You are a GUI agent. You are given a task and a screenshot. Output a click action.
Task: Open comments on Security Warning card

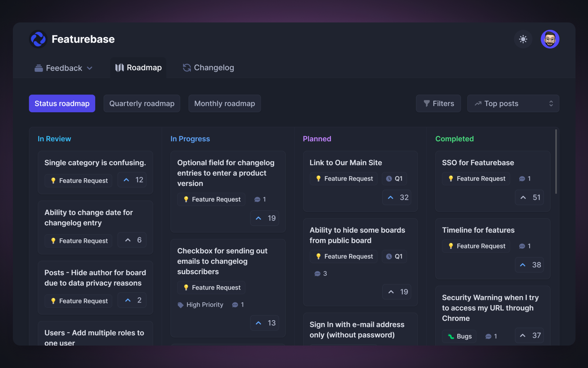[x=491, y=336]
